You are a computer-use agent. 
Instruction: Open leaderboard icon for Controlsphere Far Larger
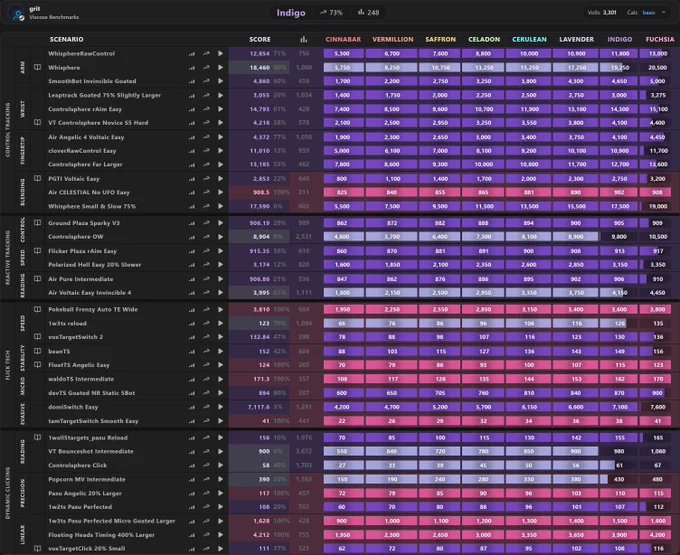point(192,165)
